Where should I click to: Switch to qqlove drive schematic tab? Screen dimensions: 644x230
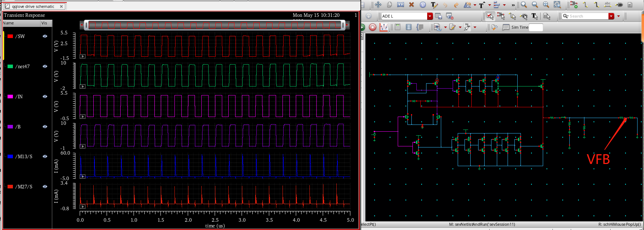[33, 6]
